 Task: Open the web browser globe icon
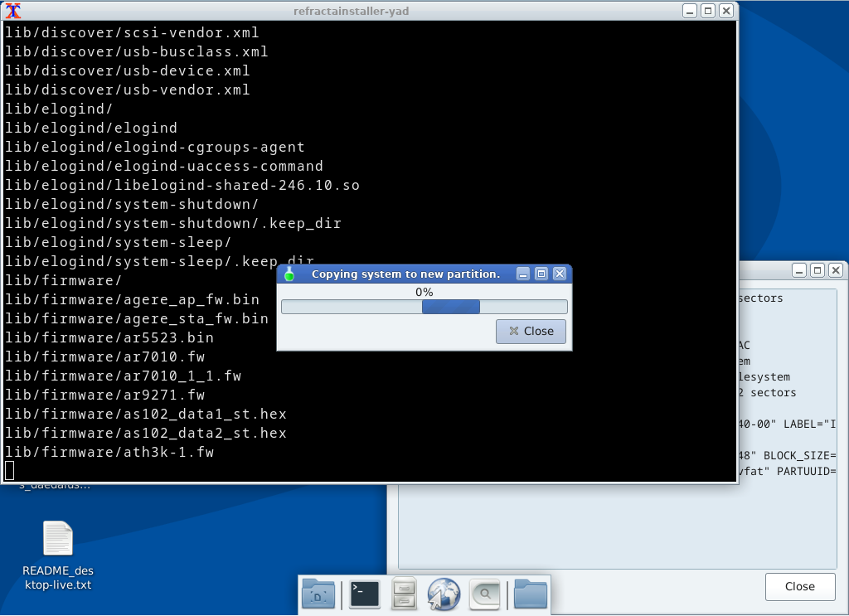coord(444,594)
